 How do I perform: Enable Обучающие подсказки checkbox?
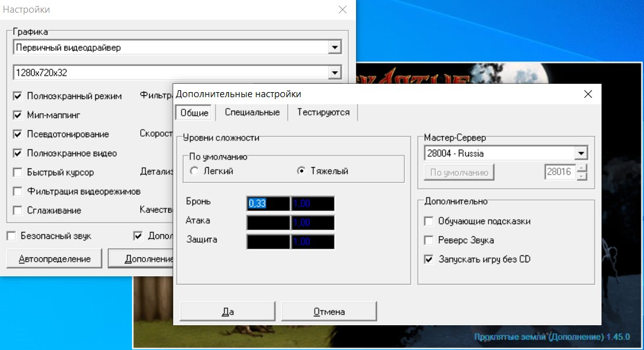tap(428, 222)
